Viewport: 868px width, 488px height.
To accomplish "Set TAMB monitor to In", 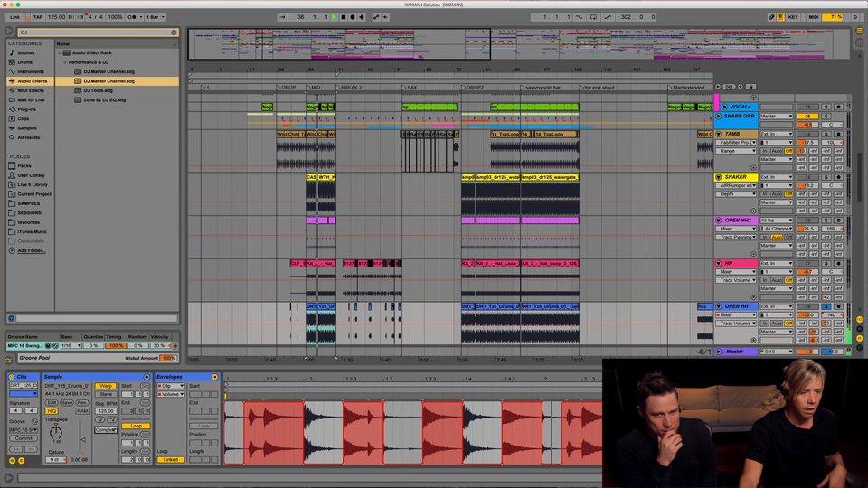I will (x=765, y=151).
